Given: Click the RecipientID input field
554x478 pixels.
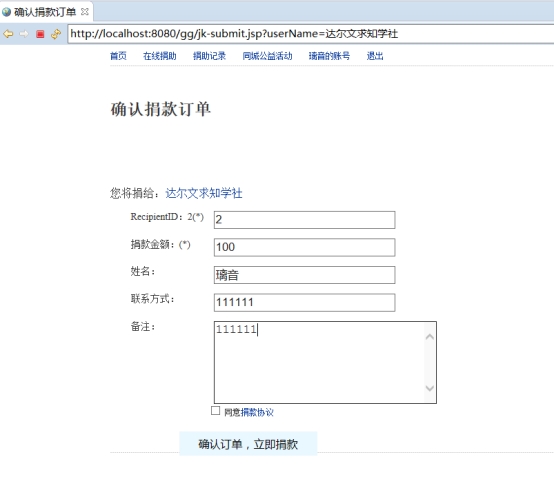Looking at the screenshot, I should [305, 220].
